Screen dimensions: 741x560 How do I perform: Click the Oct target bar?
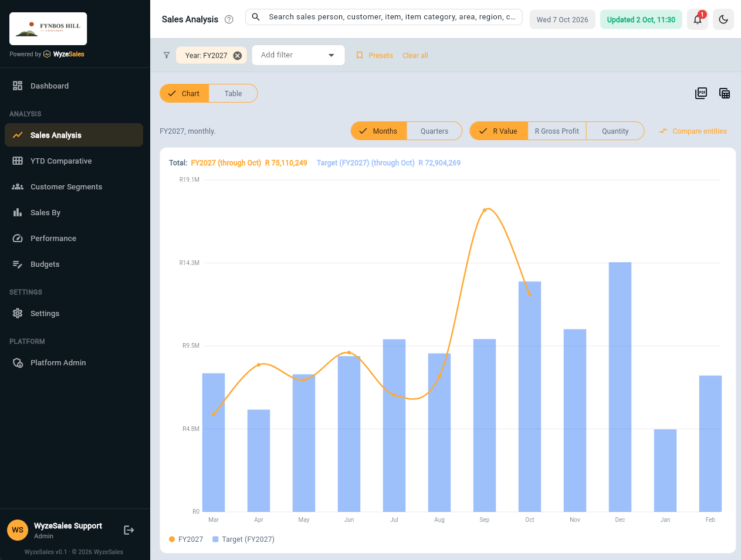click(x=530, y=397)
